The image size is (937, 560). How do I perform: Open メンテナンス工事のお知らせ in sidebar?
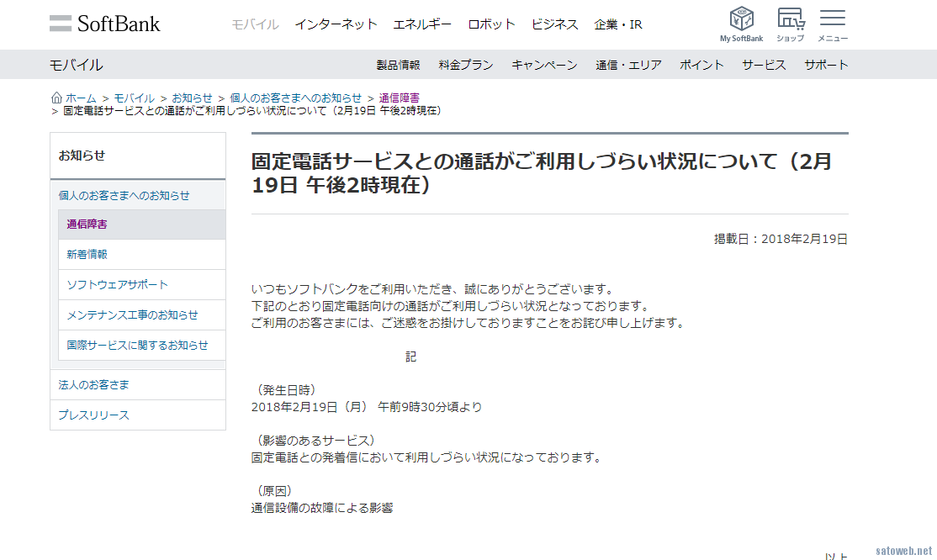click(133, 314)
